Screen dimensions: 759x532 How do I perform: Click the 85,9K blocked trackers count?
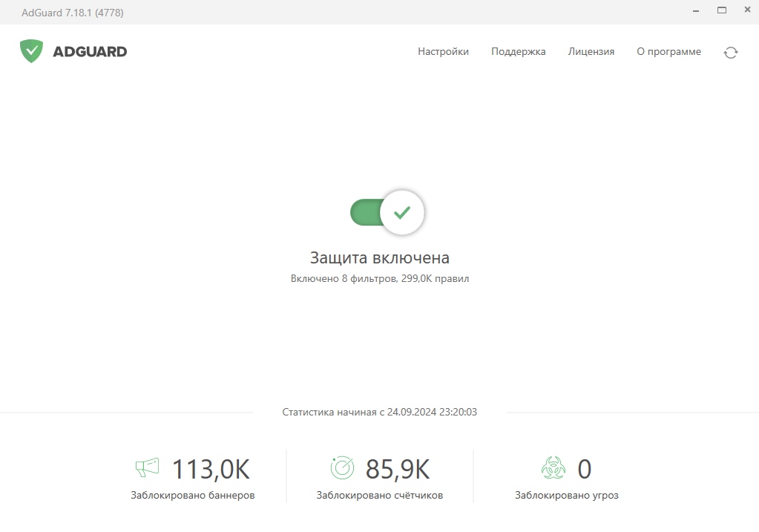click(398, 469)
